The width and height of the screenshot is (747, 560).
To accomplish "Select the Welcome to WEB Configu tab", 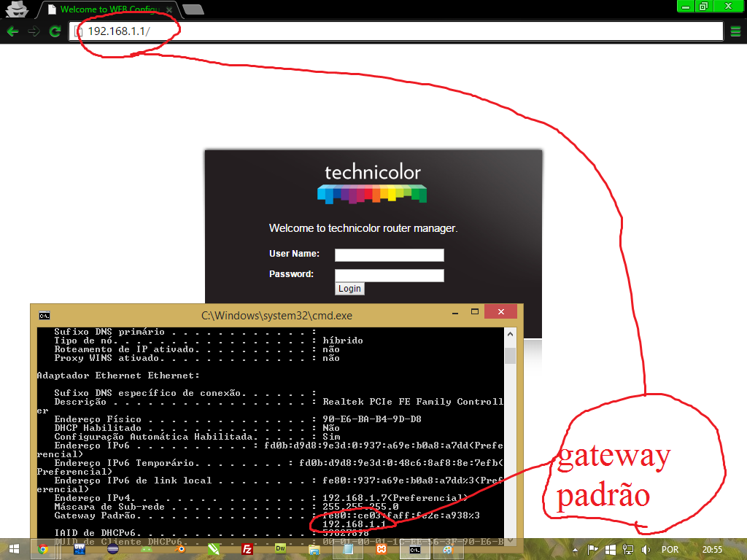I will 109,9.
